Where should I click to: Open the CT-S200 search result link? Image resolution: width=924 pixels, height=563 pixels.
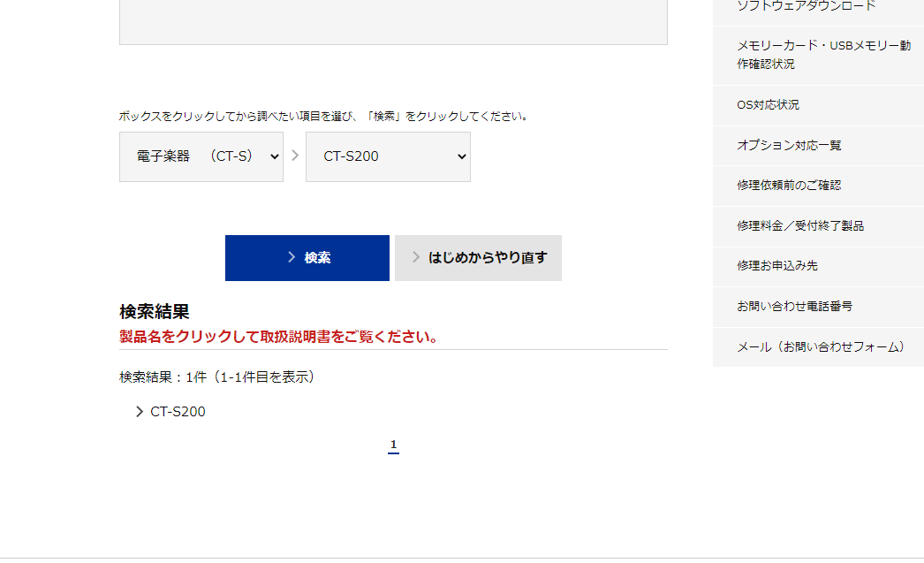pos(178,412)
